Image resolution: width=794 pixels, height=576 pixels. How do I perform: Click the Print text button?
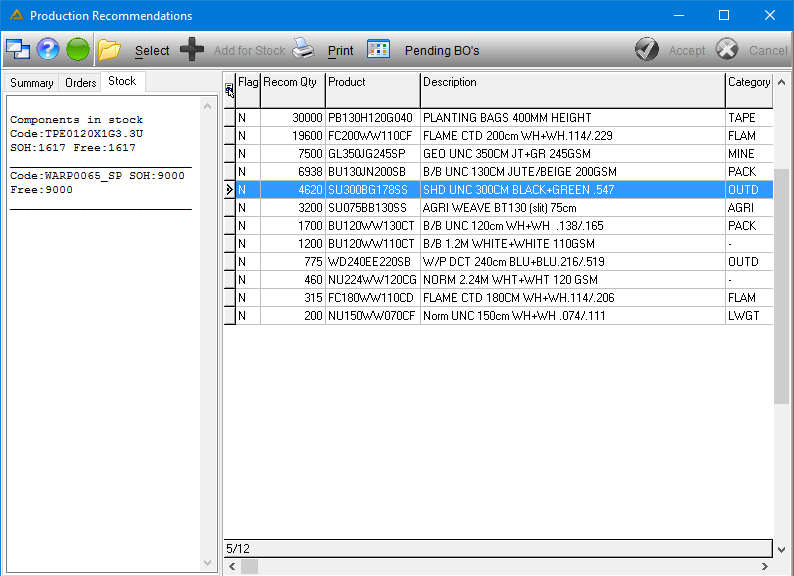click(340, 51)
